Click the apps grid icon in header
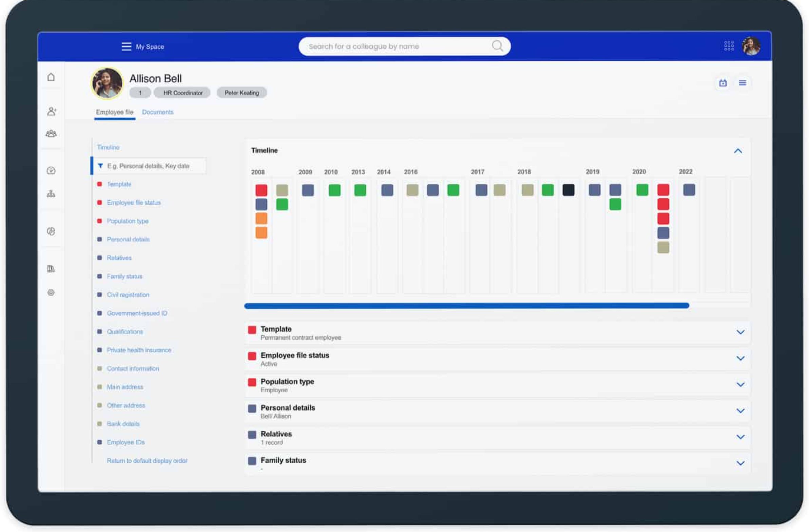809x532 pixels. (x=729, y=46)
